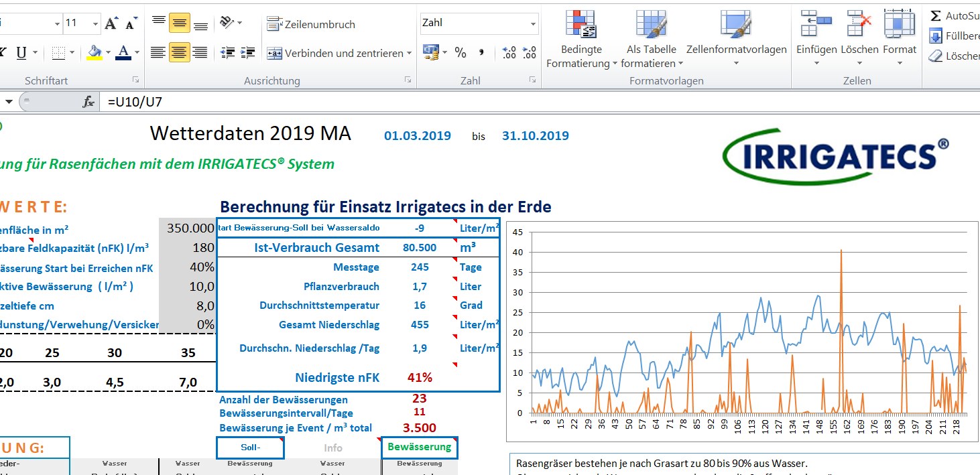The height and width of the screenshot is (475, 980).
Task: Toggle right text alignment
Action: [200, 52]
